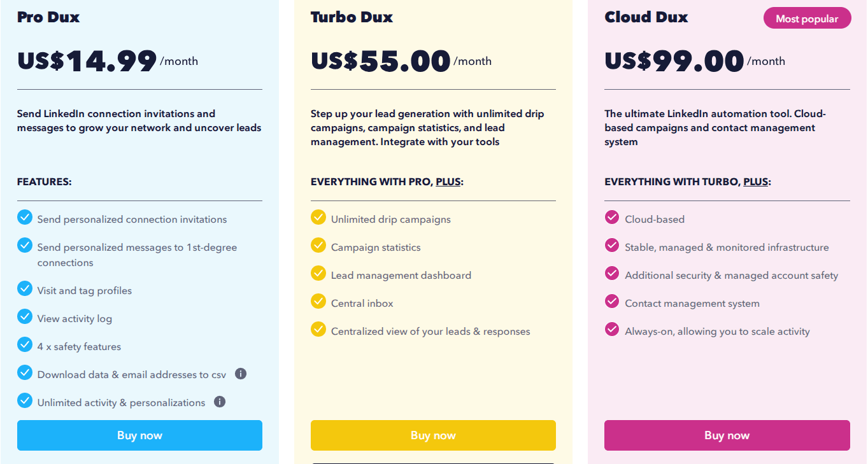Click yellow checkmark next to Unlimited drip campaigns
Screen dimensions: 868x464
click(318, 218)
